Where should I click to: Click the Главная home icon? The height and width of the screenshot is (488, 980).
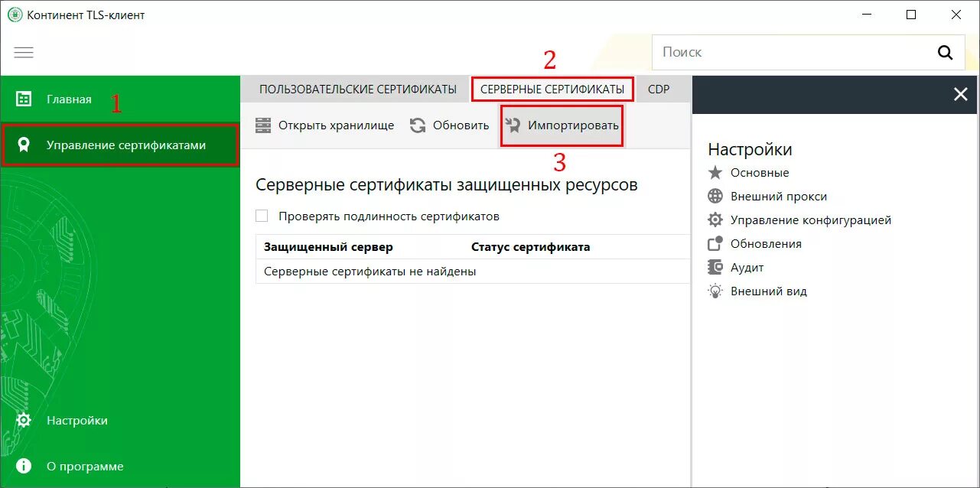[x=24, y=99]
